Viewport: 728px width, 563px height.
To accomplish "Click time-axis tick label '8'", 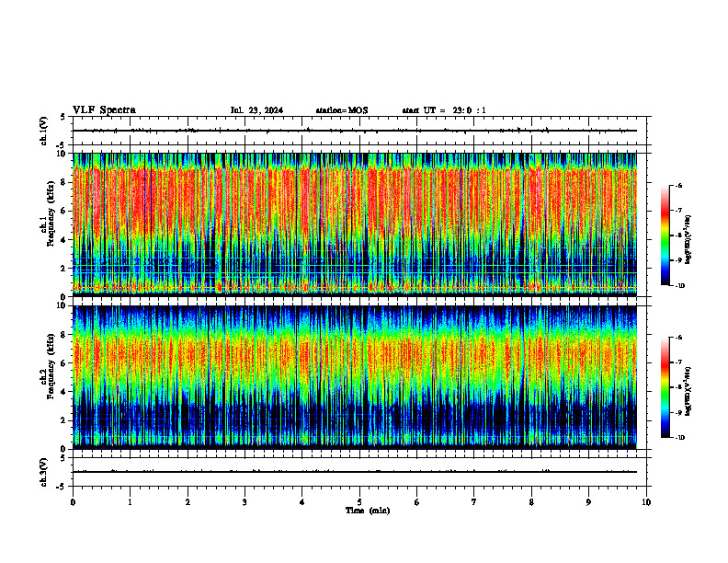I will 531,502.
